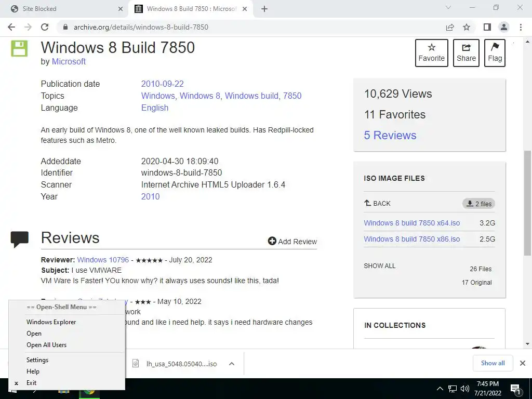Show hidden system tray icons
The image size is (532, 399).
click(x=440, y=389)
